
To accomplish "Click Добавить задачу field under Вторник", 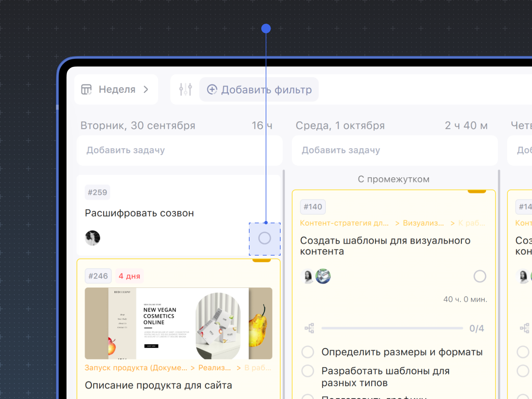I will click(179, 150).
